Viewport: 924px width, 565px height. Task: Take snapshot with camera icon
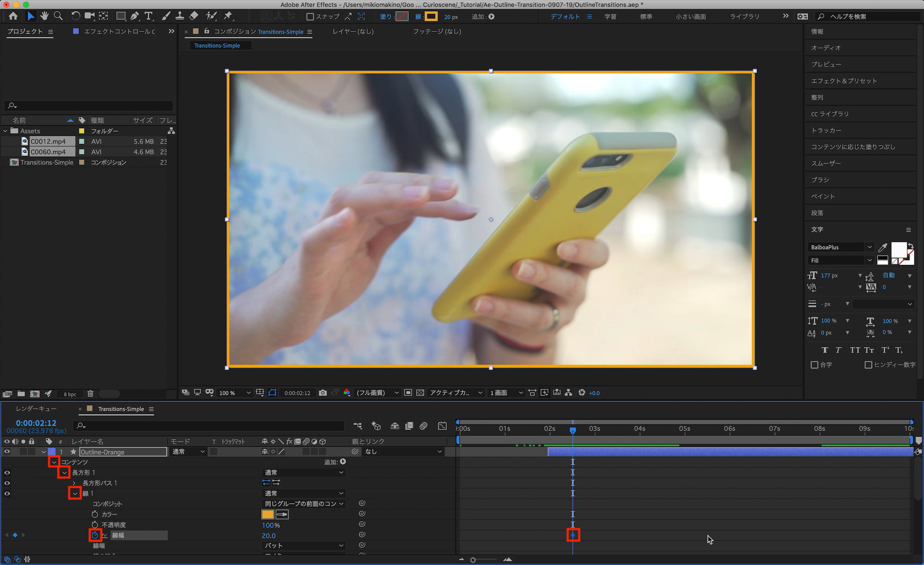pos(322,393)
